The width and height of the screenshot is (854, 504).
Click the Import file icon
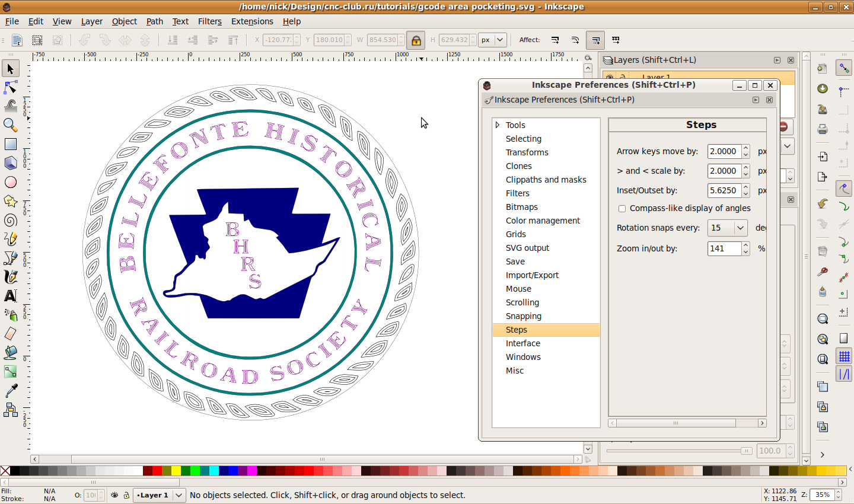pos(823,157)
